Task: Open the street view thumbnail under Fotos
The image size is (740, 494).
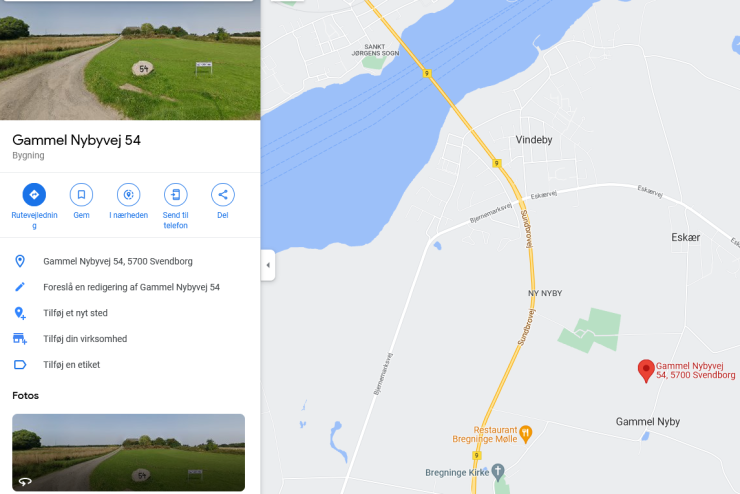Action: 128,452
